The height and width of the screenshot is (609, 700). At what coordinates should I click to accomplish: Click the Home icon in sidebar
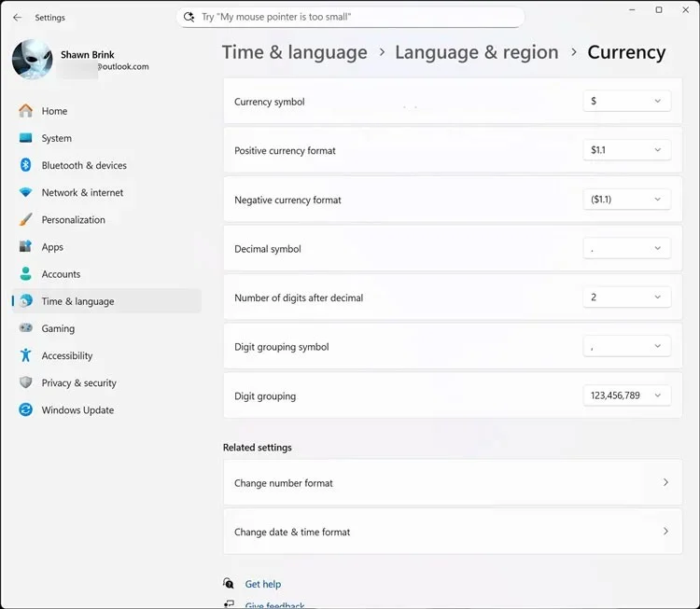25,111
